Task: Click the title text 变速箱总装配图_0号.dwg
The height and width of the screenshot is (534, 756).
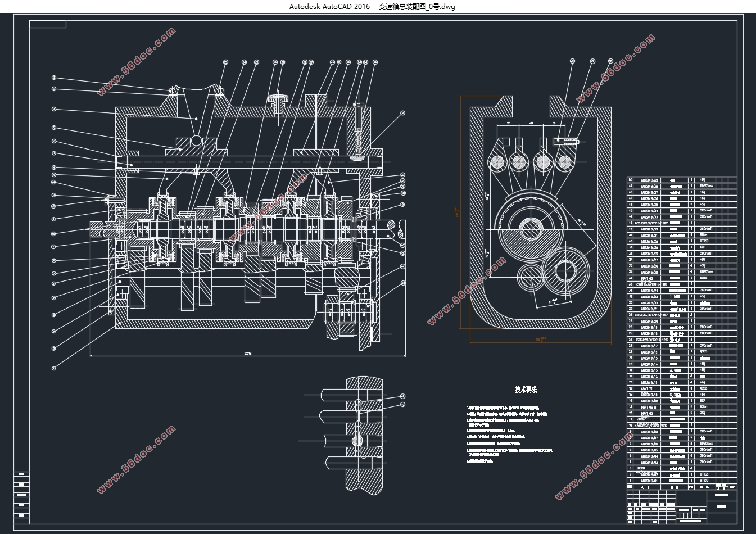Action: (417, 7)
